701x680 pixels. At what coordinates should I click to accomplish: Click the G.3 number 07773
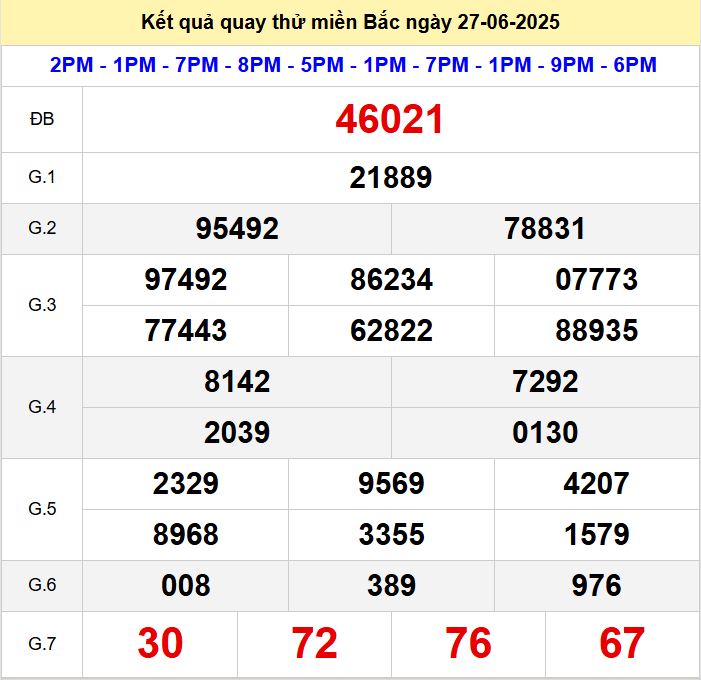click(596, 279)
